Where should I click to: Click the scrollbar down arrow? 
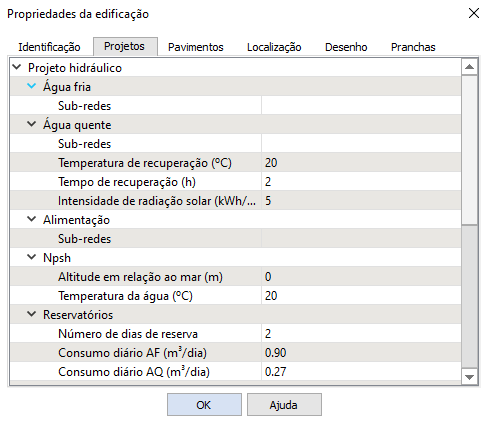[x=469, y=377]
